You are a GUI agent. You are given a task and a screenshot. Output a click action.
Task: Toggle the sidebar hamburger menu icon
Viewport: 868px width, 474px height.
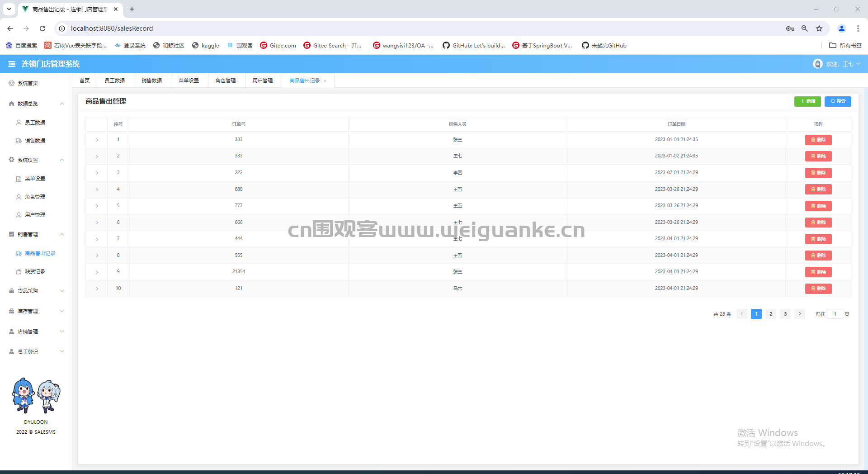pyautogui.click(x=12, y=64)
